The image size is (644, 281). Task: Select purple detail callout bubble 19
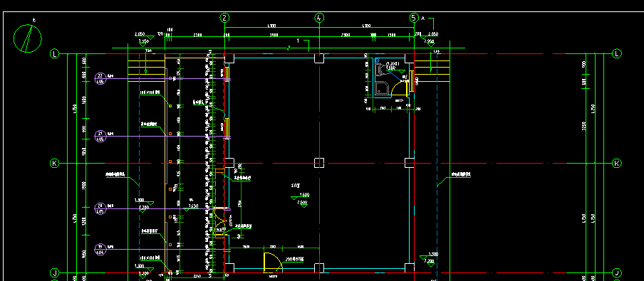(100, 249)
